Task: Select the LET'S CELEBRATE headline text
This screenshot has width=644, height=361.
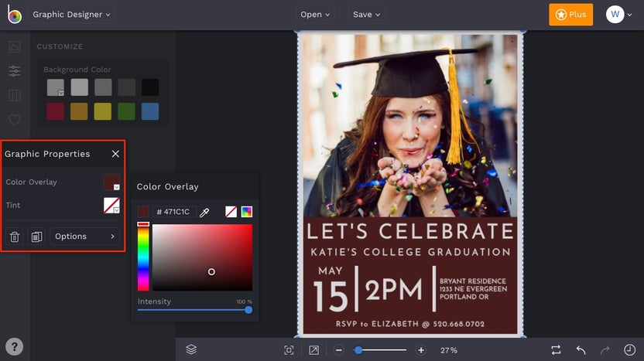Action: pyautogui.click(x=410, y=231)
